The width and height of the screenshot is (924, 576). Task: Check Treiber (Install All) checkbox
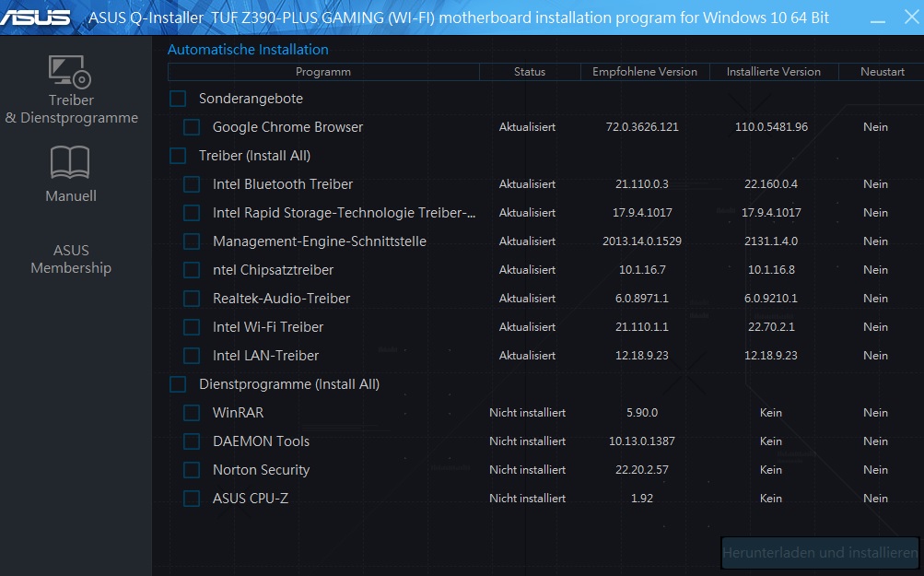178,156
